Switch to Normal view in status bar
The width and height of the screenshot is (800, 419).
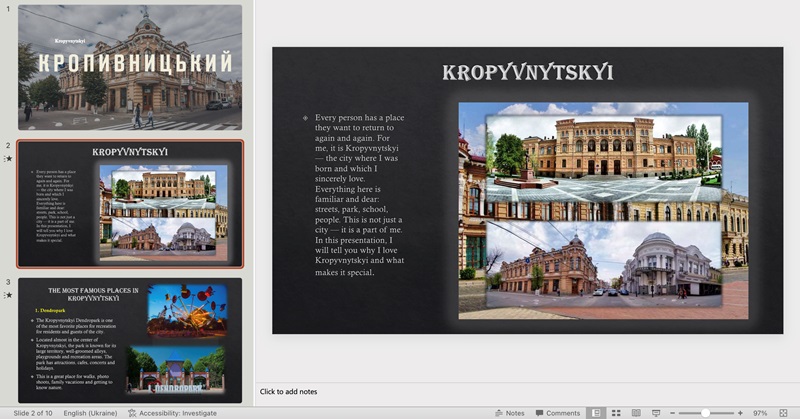coord(596,412)
